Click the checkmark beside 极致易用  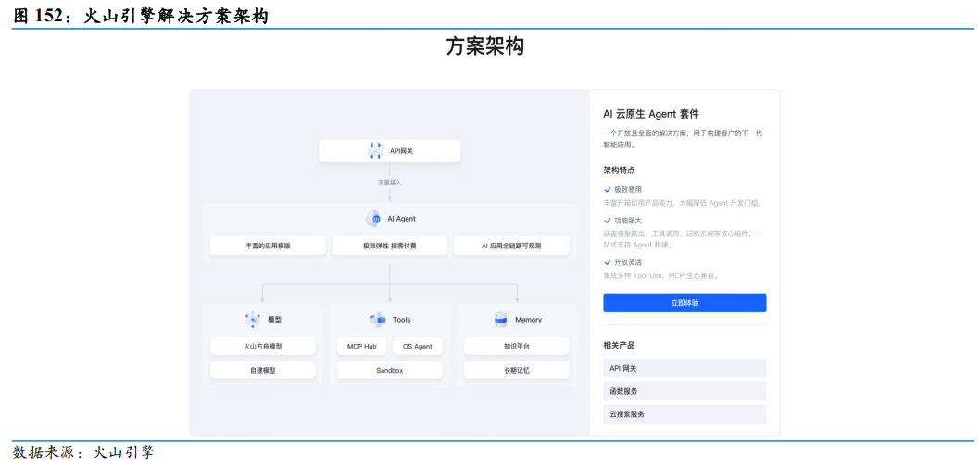608,189
